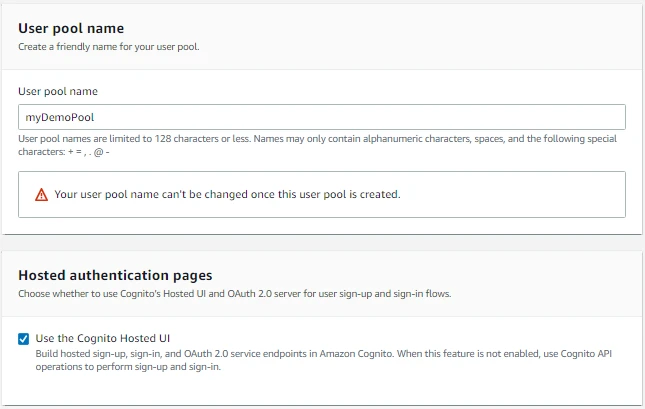The height and width of the screenshot is (409, 645).
Task: Click empty space inside the warning alert box
Action: pos(520,195)
